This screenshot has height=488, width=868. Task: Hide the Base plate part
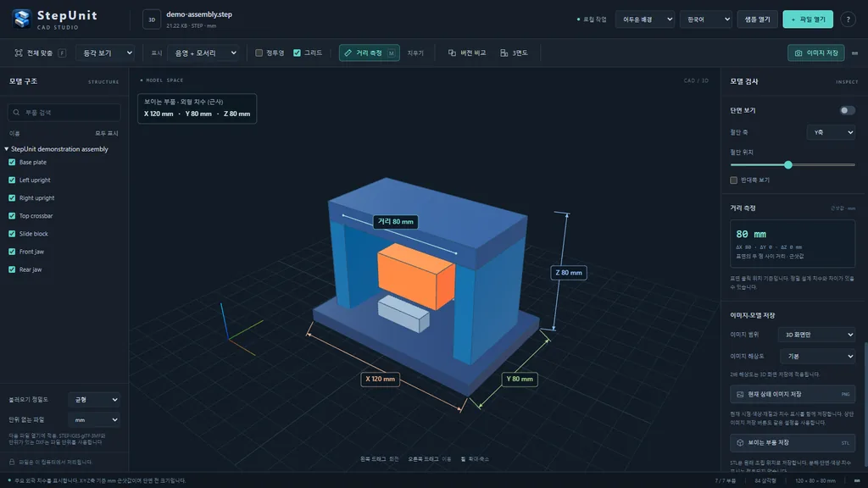12,162
